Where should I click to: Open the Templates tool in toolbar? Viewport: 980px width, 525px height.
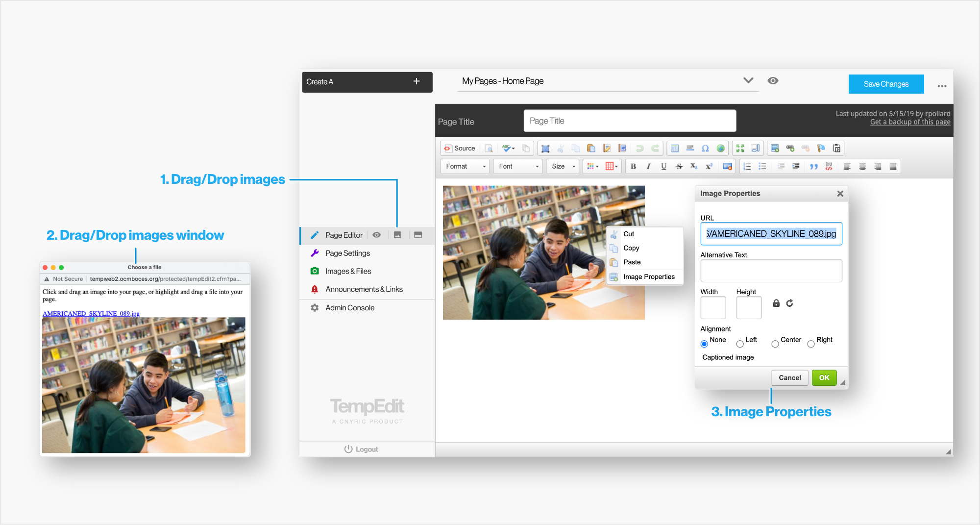pos(526,148)
